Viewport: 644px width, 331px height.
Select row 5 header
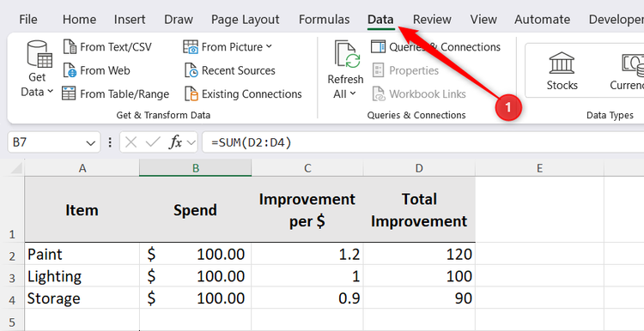(x=12, y=320)
